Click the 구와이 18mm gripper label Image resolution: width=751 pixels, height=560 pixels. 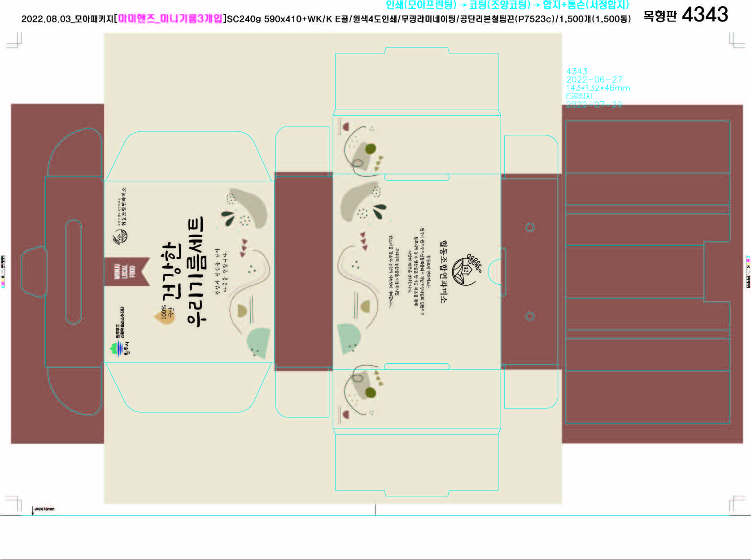point(44,509)
